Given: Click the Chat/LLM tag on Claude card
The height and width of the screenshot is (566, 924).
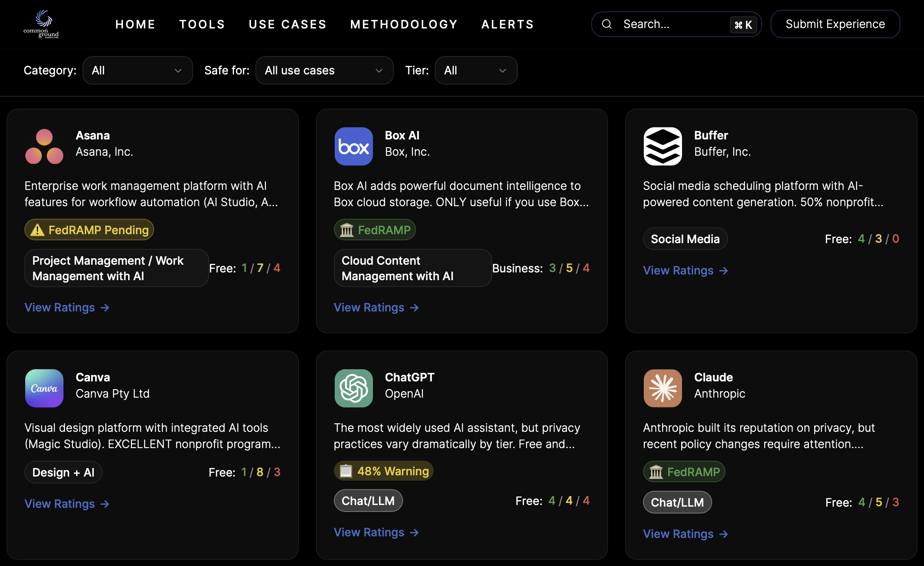Looking at the screenshot, I should (x=677, y=502).
